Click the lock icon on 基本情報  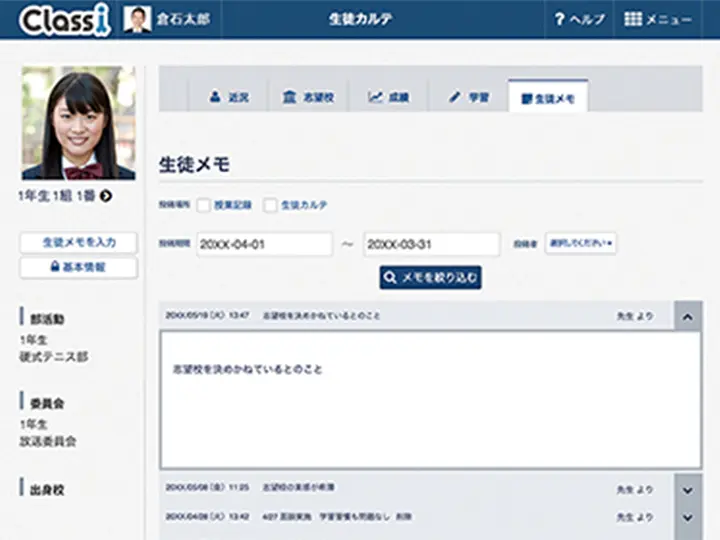[55, 267]
